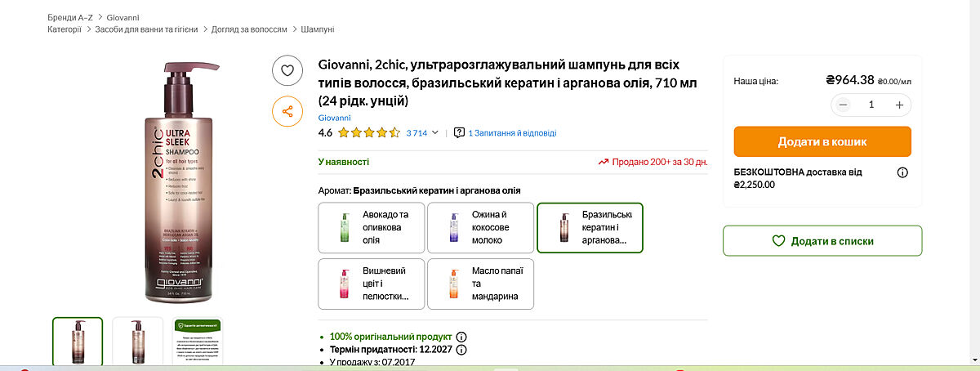Select Blackberry and coconut milk scent
This screenshot has height=371, width=980.
(480, 227)
